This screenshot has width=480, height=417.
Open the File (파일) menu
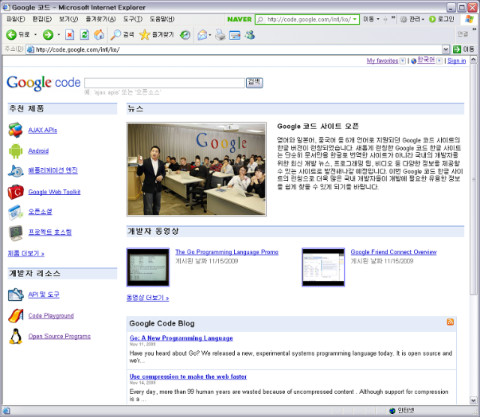click(x=16, y=19)
